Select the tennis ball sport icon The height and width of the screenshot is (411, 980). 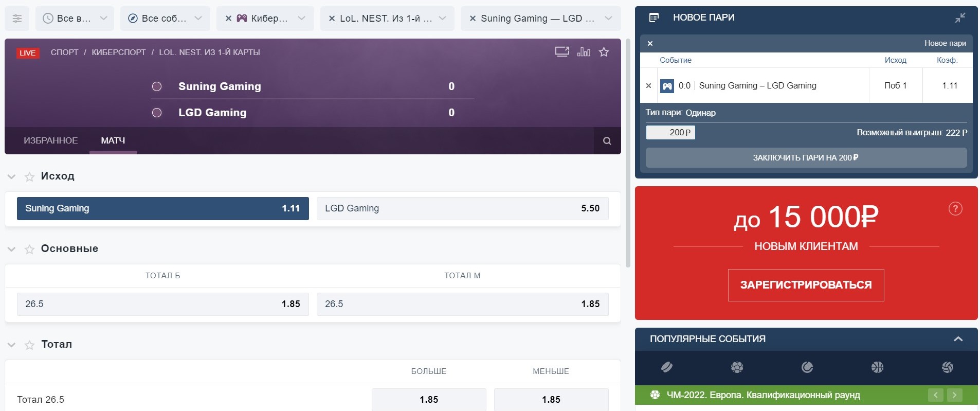[x=807, y=367]
